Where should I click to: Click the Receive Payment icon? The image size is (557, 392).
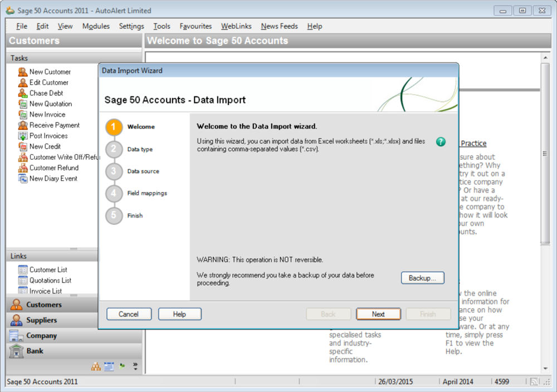[23, 125]
